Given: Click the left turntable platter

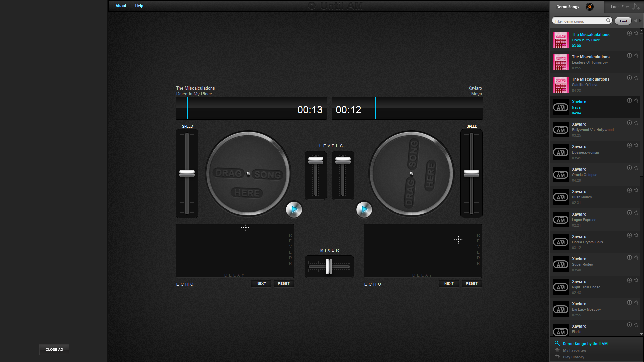Looking at the screenshot, I should 248,174.
